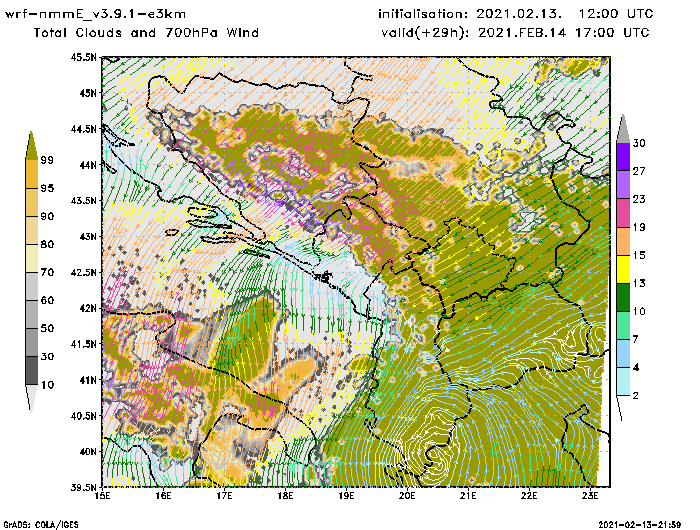
Task: Click the 50-60 gray cloud legend swatch
Action: pyautogui.click(x=32, y=314)
